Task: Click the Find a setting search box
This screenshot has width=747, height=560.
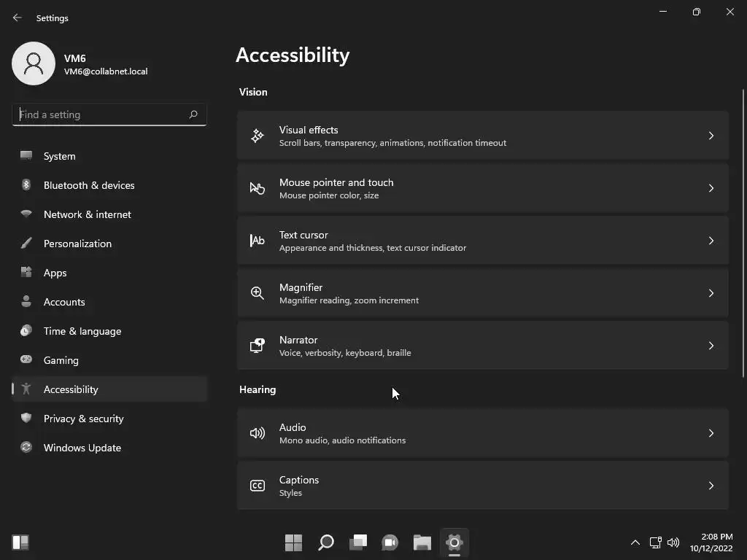Action: (x=101, y=114)
